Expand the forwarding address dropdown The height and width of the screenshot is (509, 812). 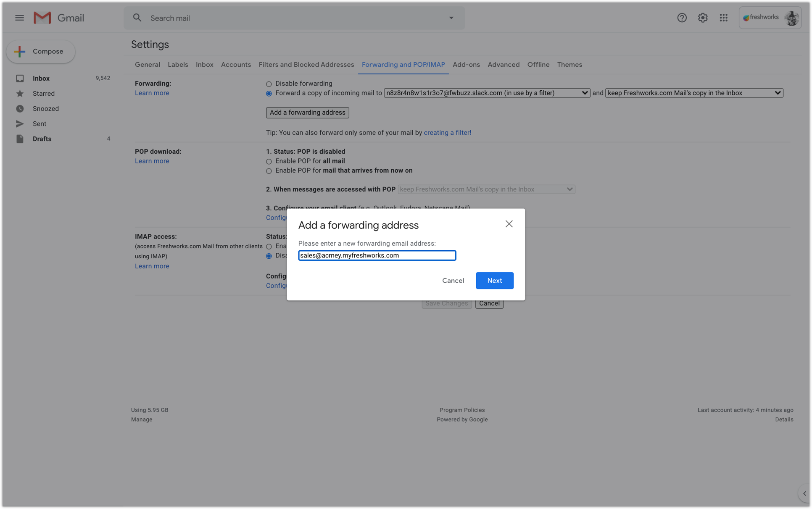[487, 93]
